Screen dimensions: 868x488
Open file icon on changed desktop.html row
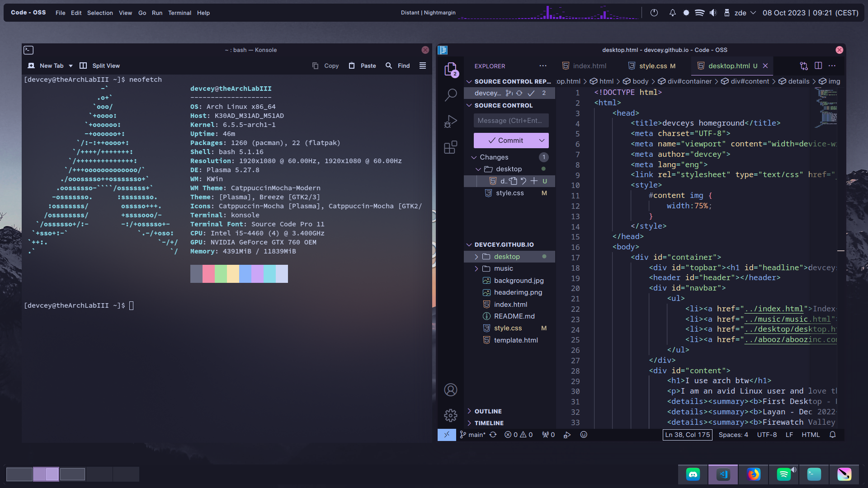point(513,181)
